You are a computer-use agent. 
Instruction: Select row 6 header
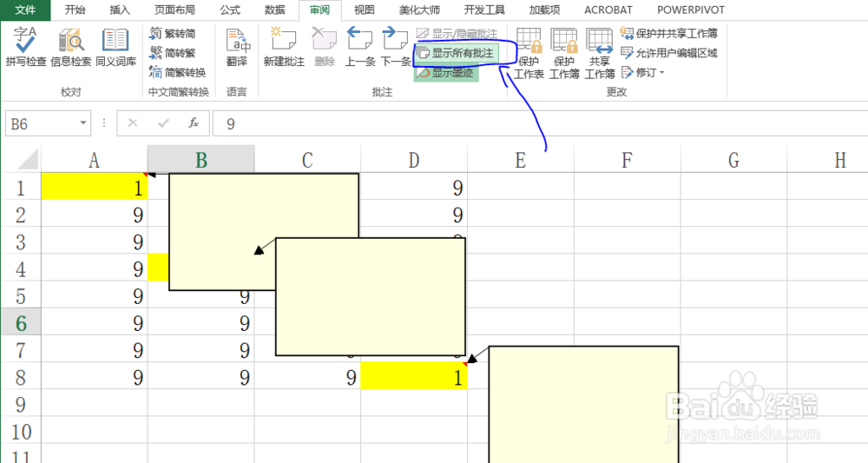click(21, 323)
